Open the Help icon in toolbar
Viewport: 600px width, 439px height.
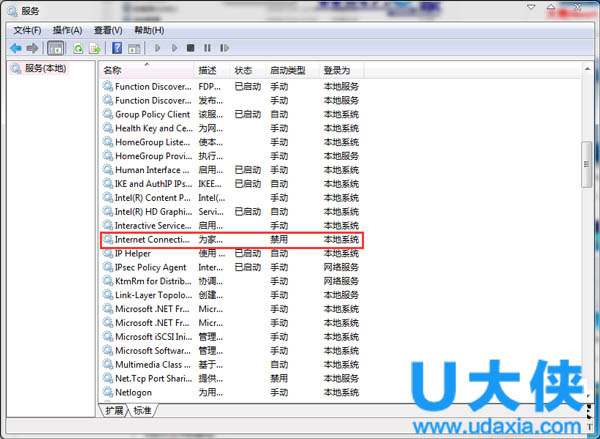118,48
